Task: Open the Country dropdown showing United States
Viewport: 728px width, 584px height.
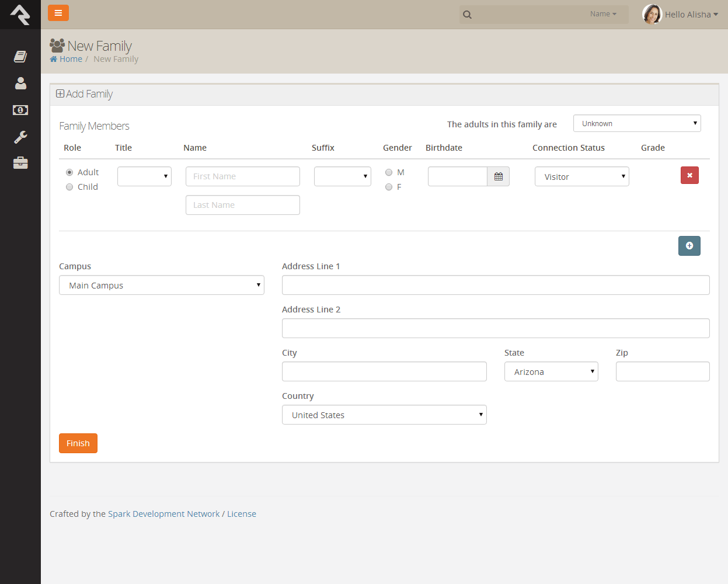Action: click(384, 415)
